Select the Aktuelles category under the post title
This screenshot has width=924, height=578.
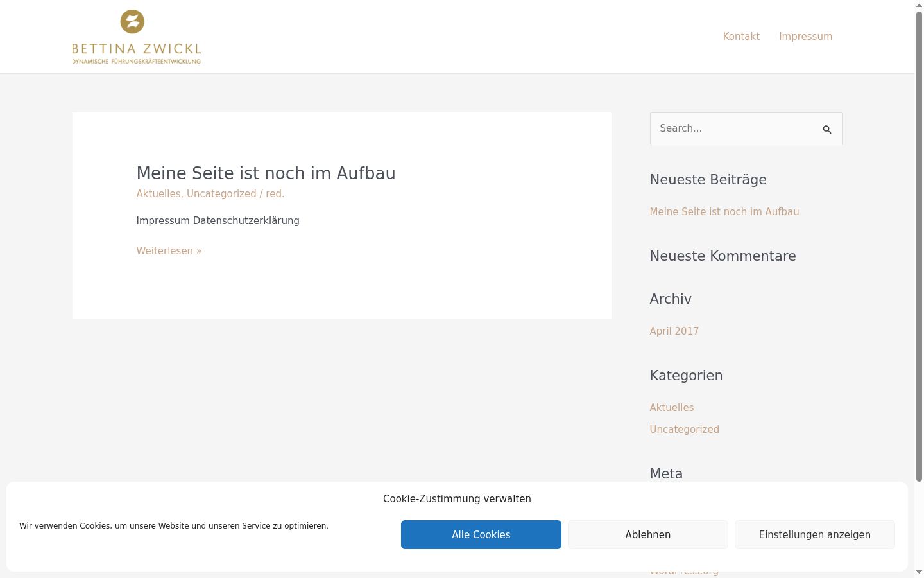coord(158,194)
